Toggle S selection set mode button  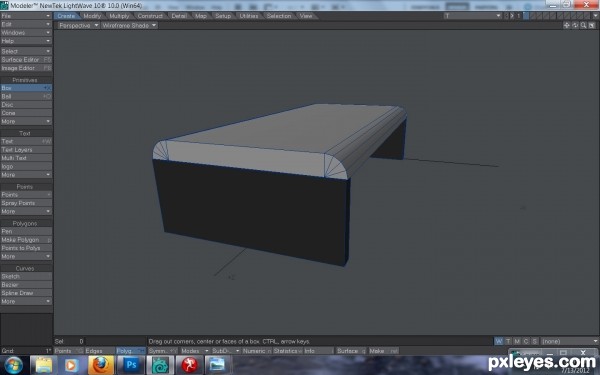(x=535, y=341)
